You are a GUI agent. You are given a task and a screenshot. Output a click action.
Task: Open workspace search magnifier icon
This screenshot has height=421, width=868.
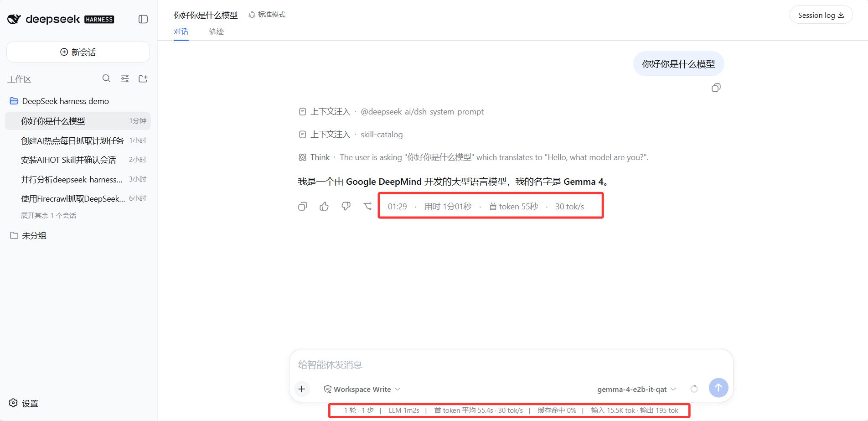[x=106, y=78]
